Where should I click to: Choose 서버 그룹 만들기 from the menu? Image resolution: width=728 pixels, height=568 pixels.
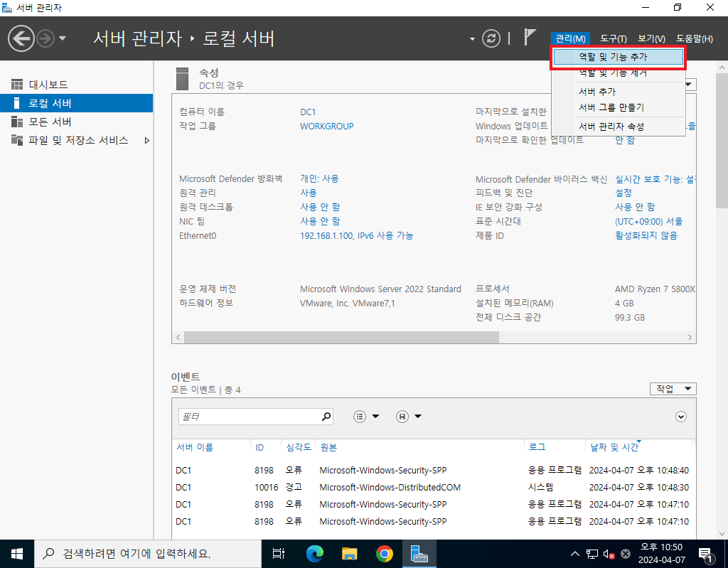(x=618, y=107)
